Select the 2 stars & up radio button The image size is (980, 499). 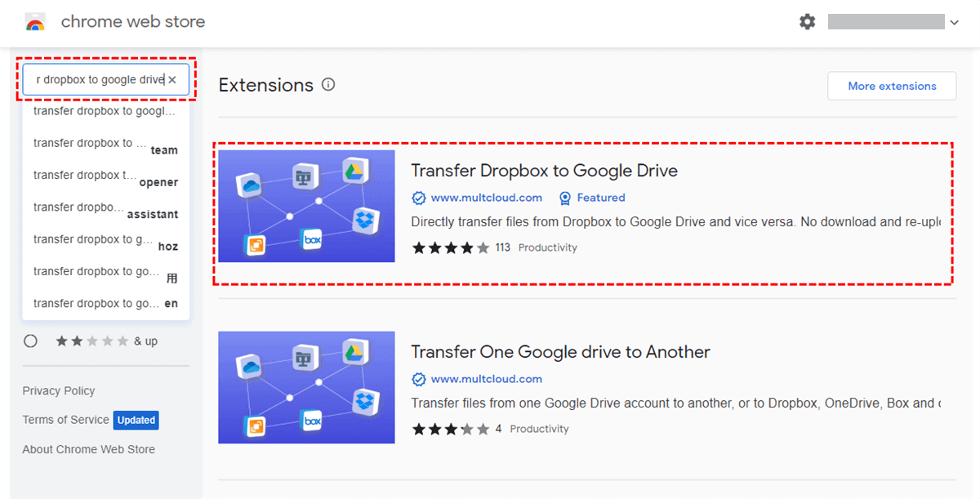31,341
